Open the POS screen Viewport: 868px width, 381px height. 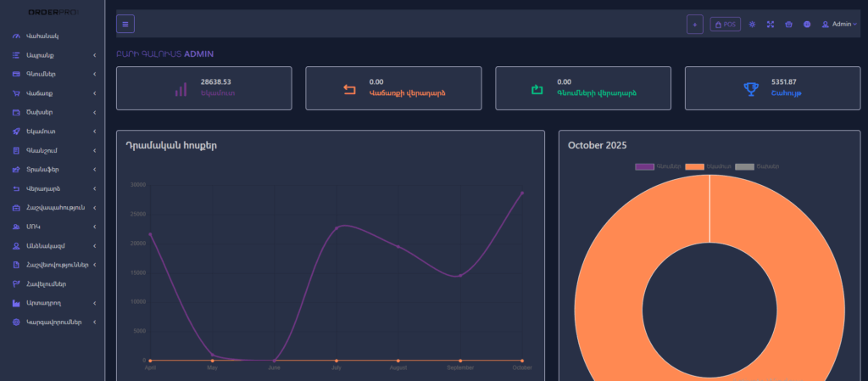[x=725, y=25]
